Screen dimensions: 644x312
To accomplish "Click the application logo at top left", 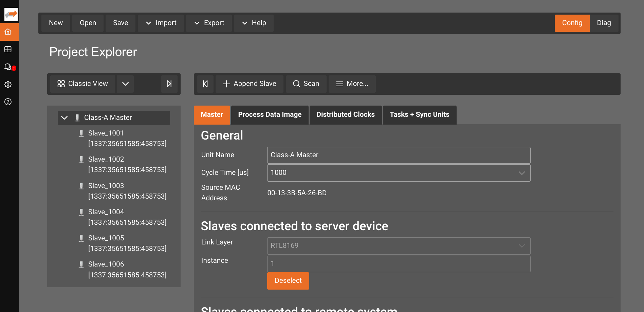I will pyautogui.click(x=11, y=14).
